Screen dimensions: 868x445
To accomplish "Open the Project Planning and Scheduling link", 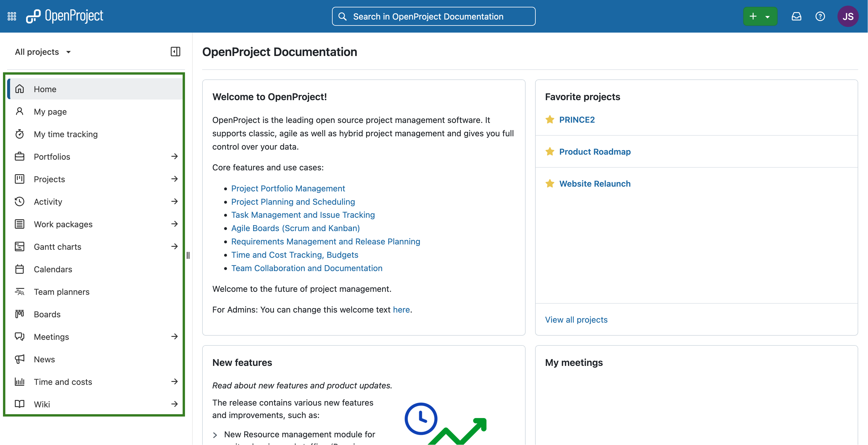I will pyautogui.click(x=293, y=202).
